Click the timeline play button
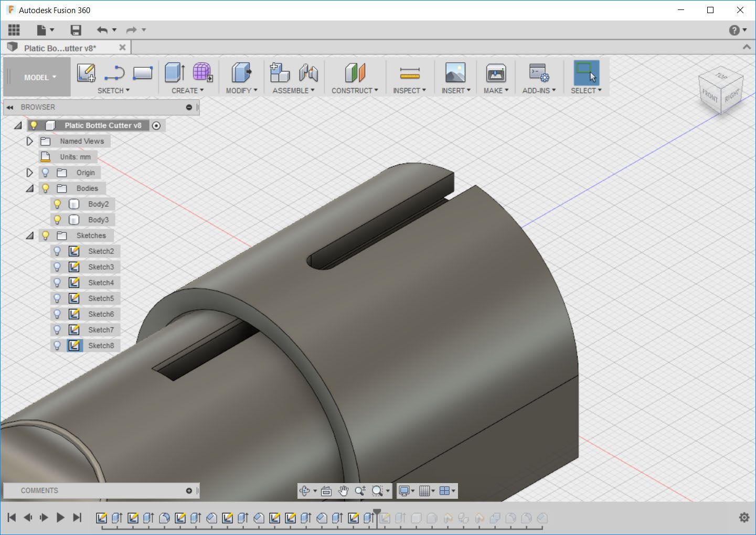The width and height of the screenshot is (756, 535). point(60,518)
